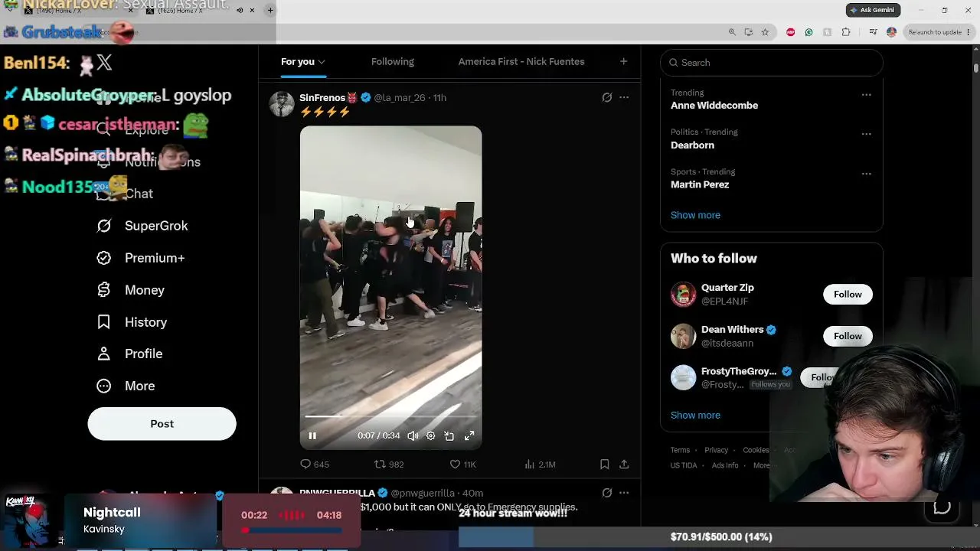Open the Dearborn trending topic

[x=692, y=145]
